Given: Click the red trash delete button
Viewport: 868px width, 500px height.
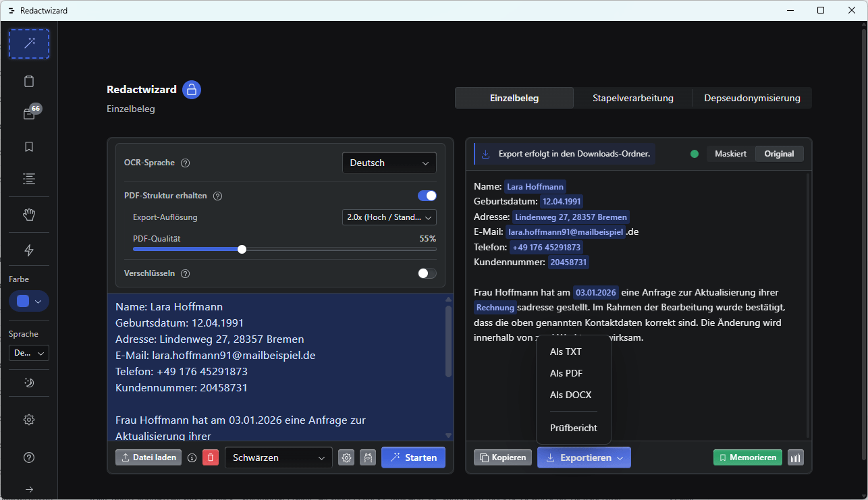Looking at the screenshot, I should point(211,457).
